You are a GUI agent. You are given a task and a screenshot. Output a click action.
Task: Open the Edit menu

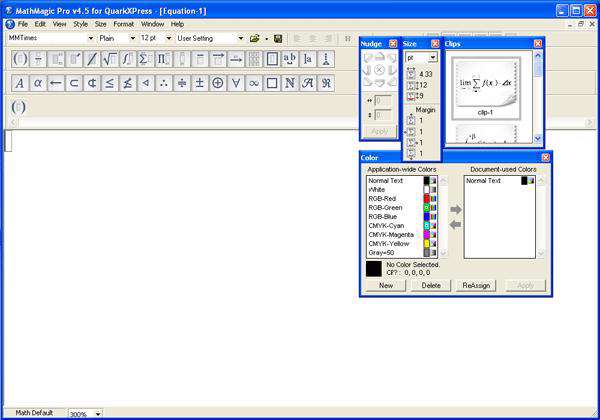click(x=40, y=24)
